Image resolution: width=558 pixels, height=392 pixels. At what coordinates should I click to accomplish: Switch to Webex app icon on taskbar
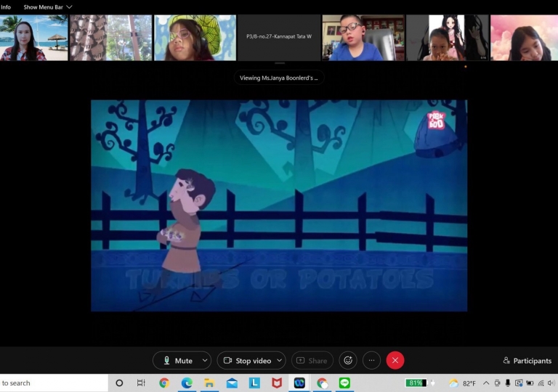tap(299, 383)
